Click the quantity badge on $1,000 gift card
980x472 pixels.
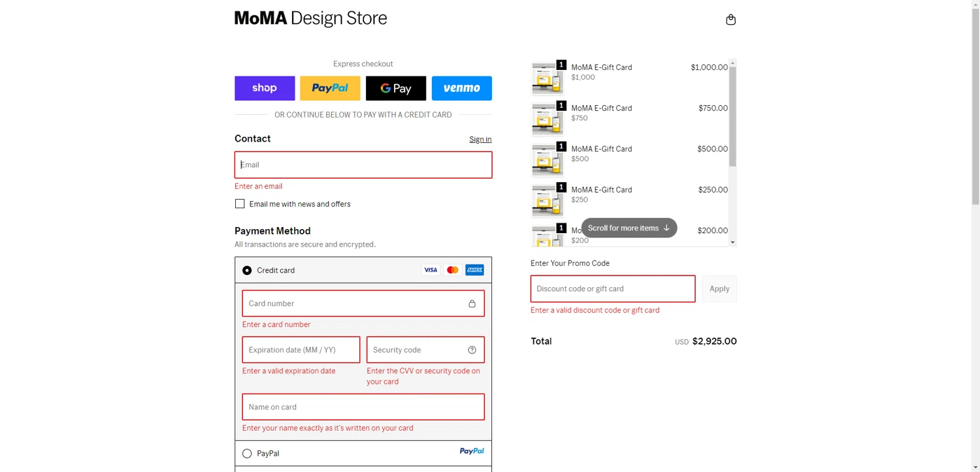point(561,65)
